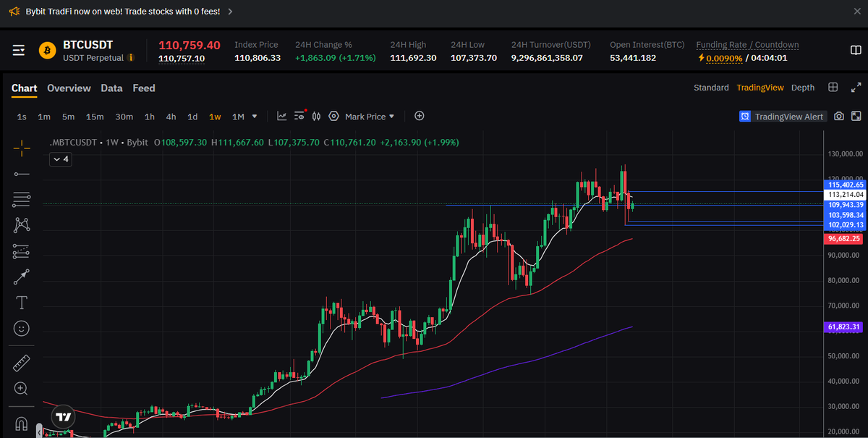Open chart settings hexagon icon

333,116
